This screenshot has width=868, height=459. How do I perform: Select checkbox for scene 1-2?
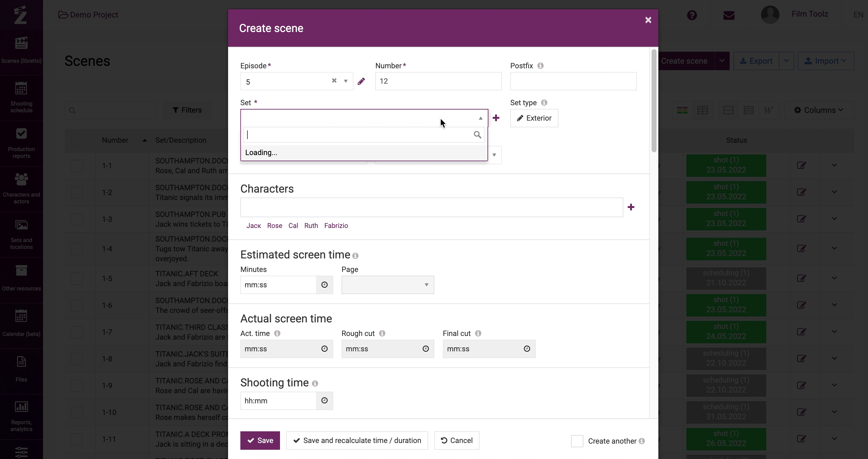tap(77, 192)
